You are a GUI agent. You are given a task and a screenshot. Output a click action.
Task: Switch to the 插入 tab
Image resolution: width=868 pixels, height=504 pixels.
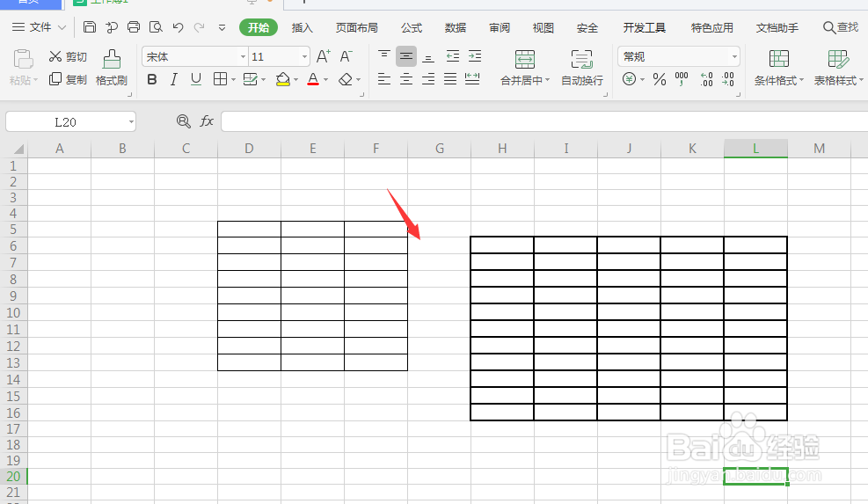tap(303, 27)
